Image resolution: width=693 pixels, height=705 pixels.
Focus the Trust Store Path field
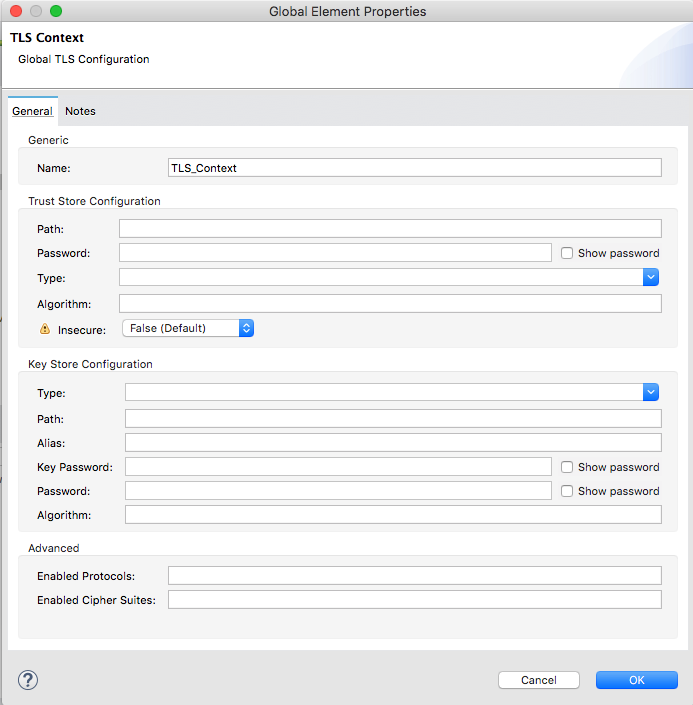click(390, 229)
